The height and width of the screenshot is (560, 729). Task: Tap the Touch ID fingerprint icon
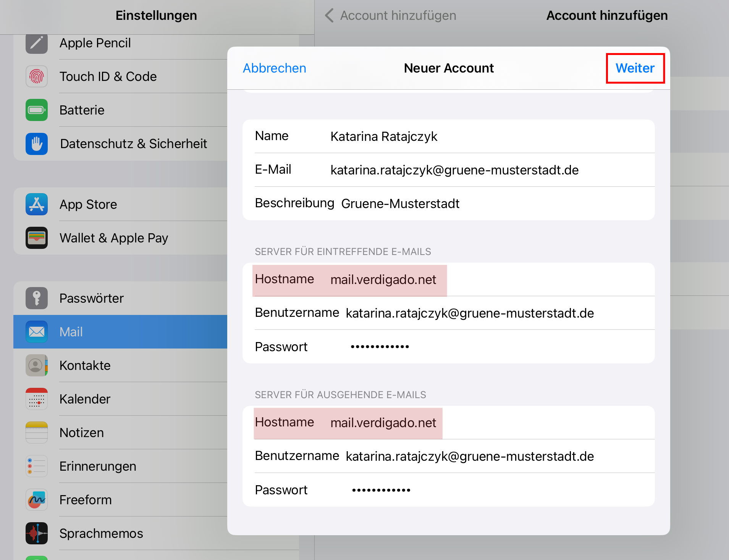pyautogui.click(x=37, y=76)
